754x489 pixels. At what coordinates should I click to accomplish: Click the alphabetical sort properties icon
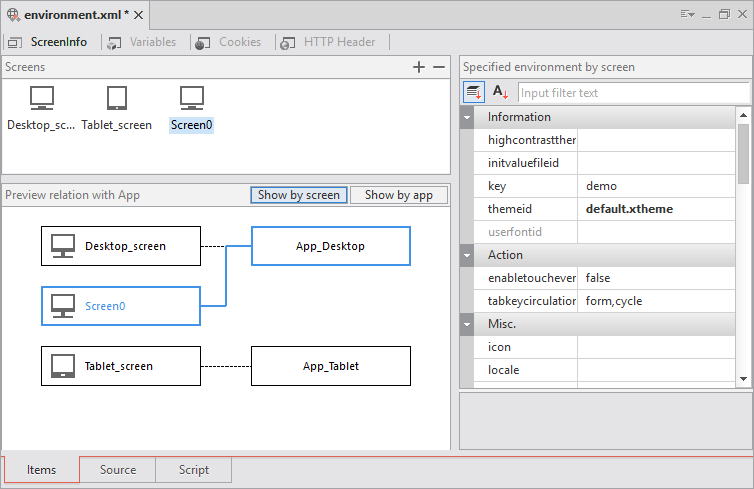(x=501, y=92)
